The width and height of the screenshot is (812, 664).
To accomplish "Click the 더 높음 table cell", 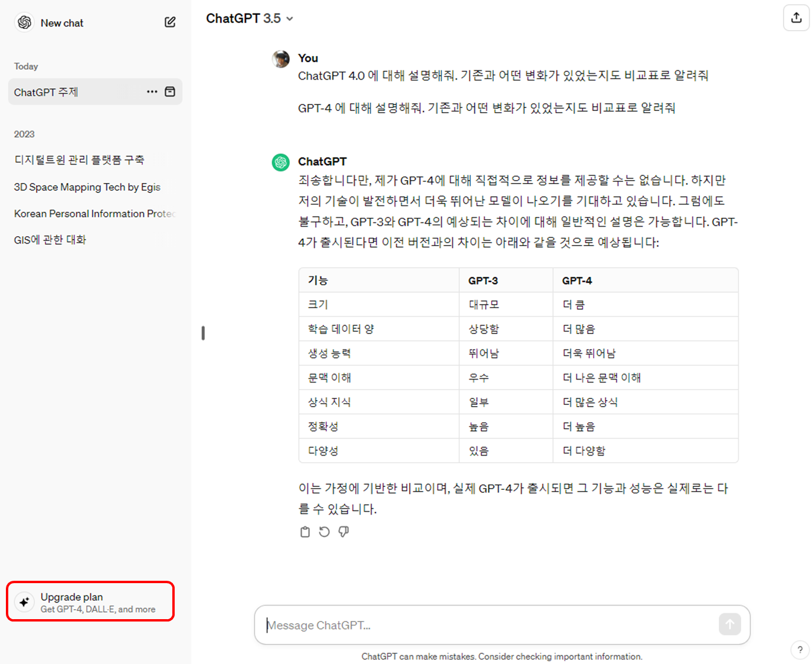I will 646,426.
